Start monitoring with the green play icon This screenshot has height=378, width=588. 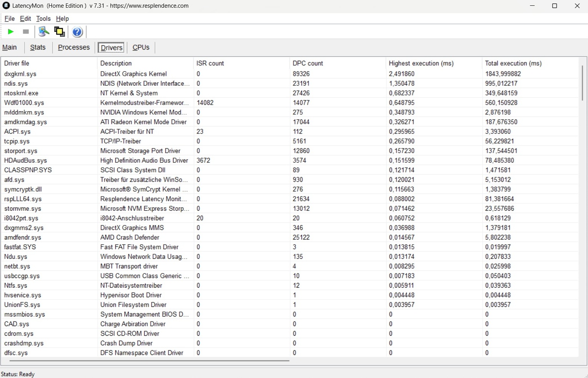click(11, 32)
